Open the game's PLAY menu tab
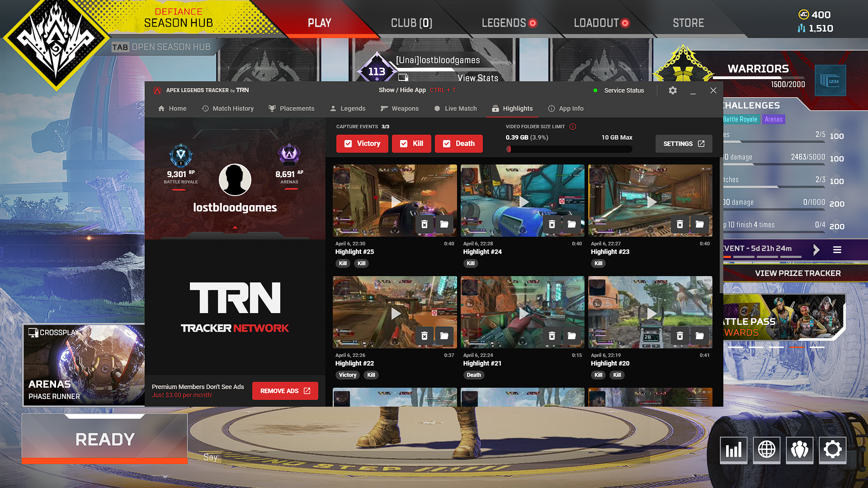The image size is (868, 488). click(x=320, y=23)
